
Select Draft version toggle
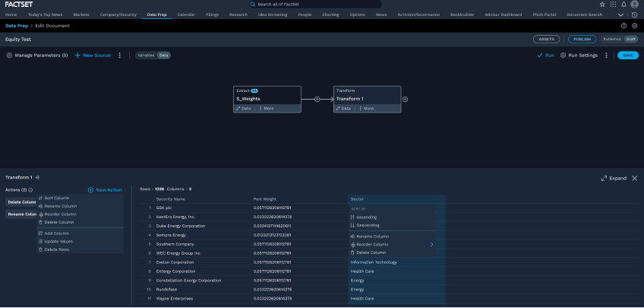630,39
